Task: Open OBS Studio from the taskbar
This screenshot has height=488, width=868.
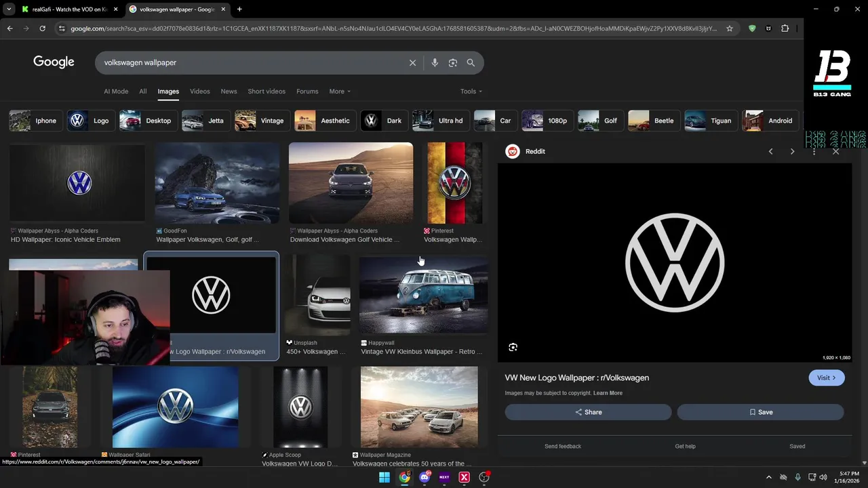Action: 484,477
